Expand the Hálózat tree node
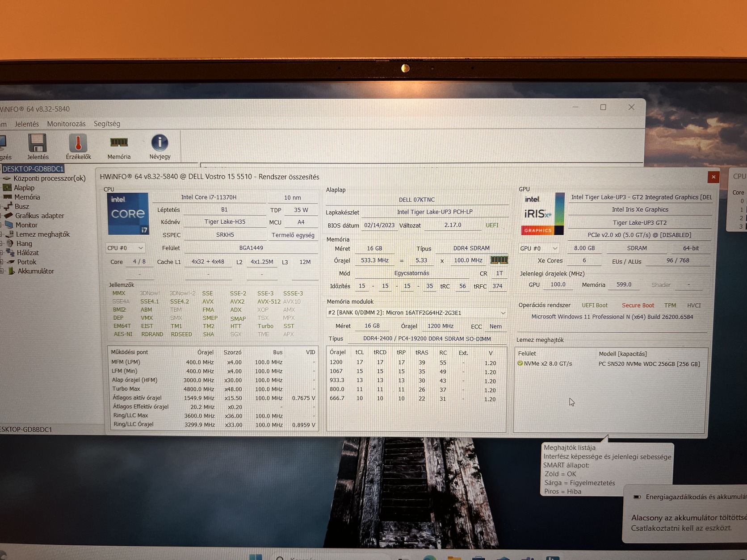The width and height of the screenshot is (747, 560). click(2, 253)
